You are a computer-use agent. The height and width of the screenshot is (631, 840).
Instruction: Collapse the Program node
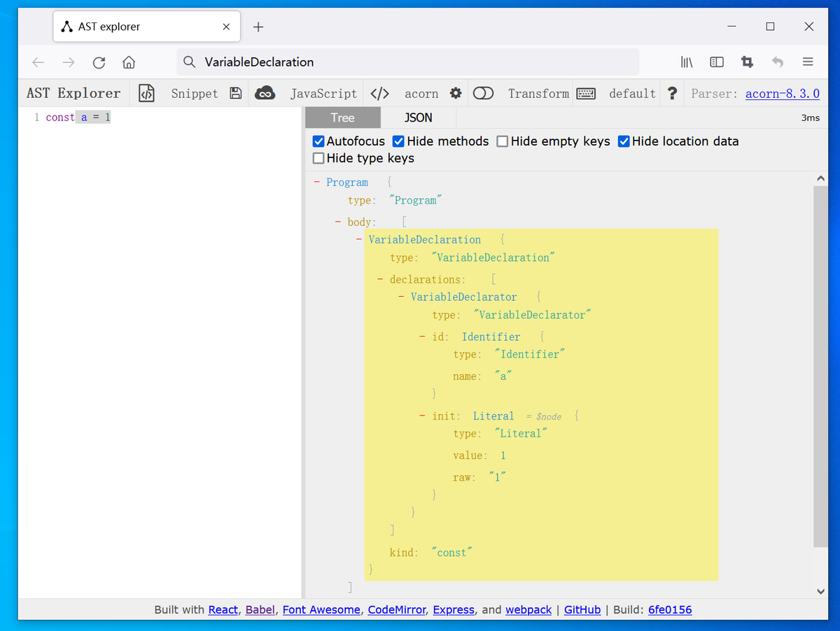[317, 182]
